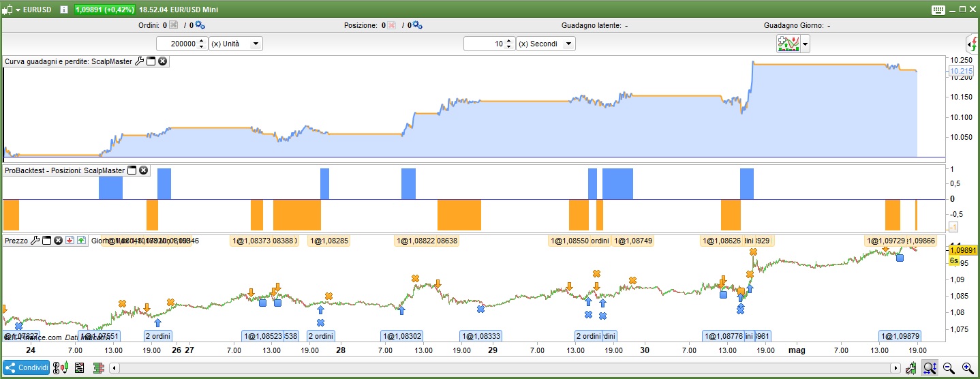Open the (x) Unità dropdown
The width and height of the screenshot is (980, 379).
pos(235,44)
